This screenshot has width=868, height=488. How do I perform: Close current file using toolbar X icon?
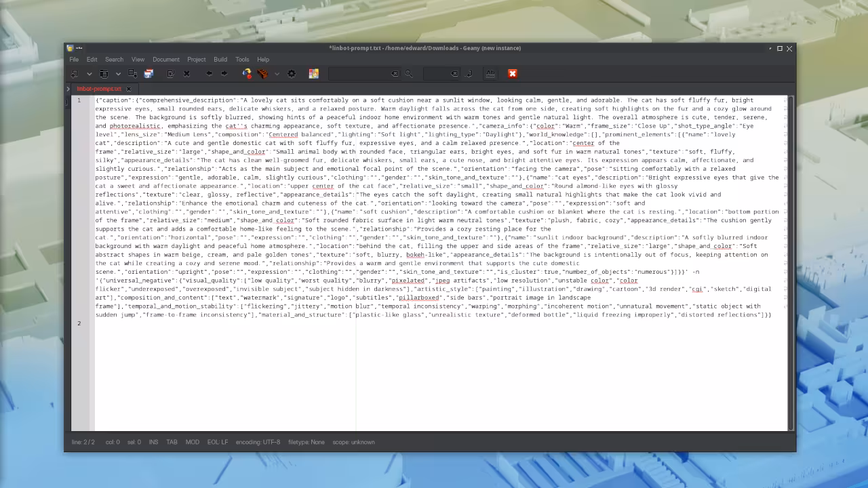(x=186, y=73)
